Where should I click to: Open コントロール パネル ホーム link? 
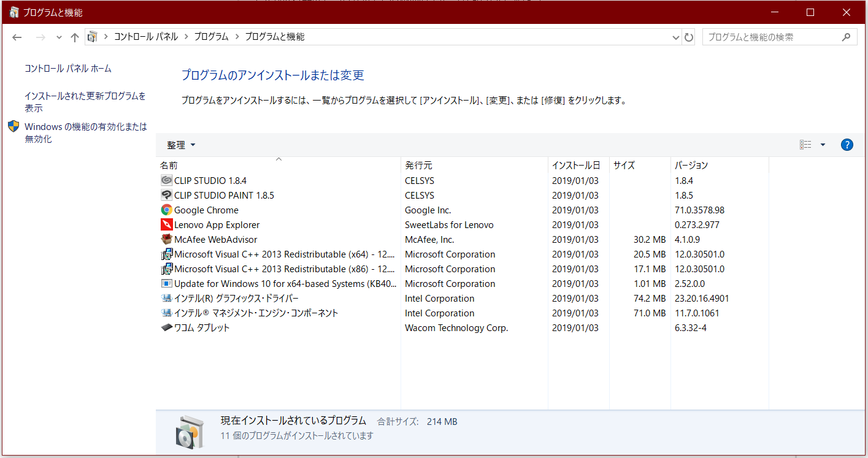(68, 69)
